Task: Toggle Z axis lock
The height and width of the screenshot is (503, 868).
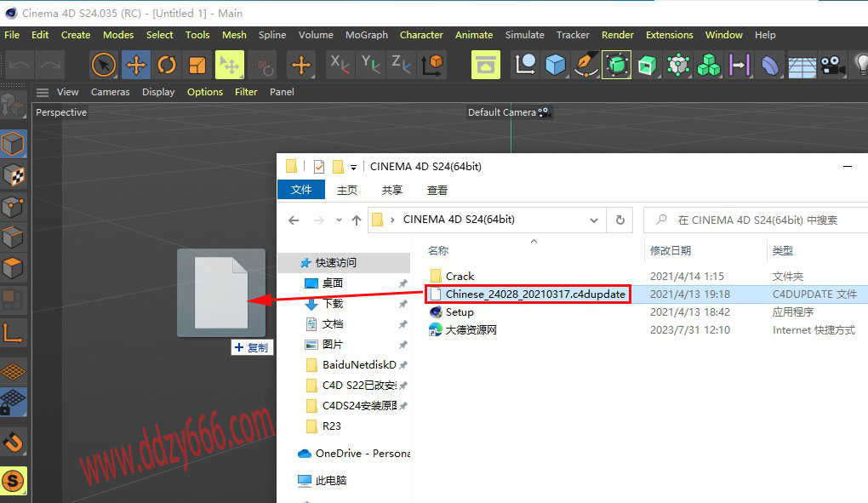Action: pos(401,65)
